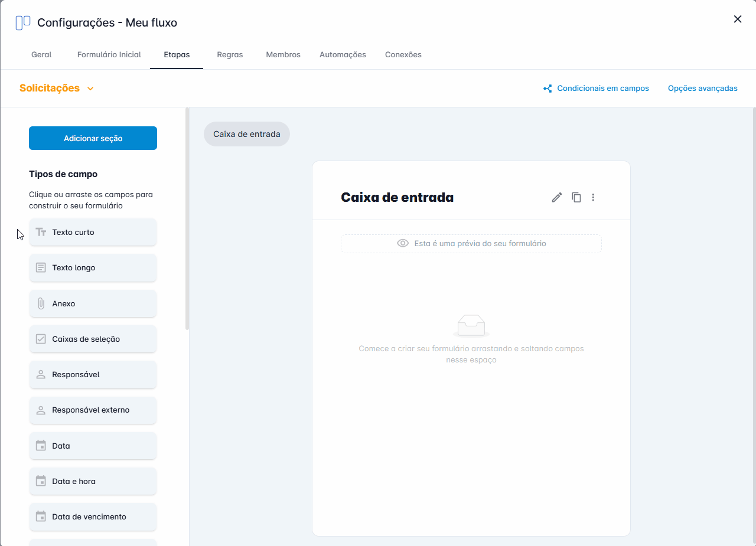Image resolution: width=756 pixels, height=546 pixels.
Task: Open Condicionais em campos link
Action: (596, 88)
